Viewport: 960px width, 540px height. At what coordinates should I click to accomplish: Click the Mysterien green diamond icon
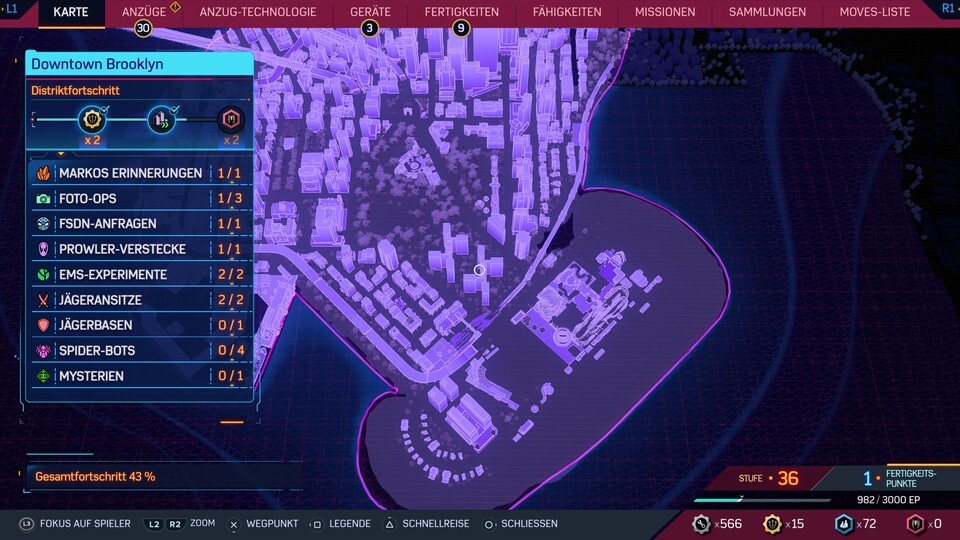43,376
